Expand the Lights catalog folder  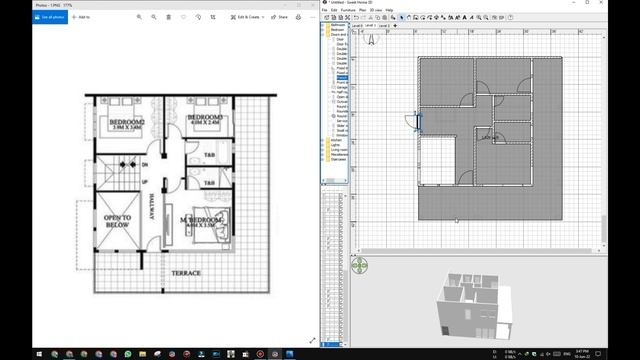coord(323,145)
